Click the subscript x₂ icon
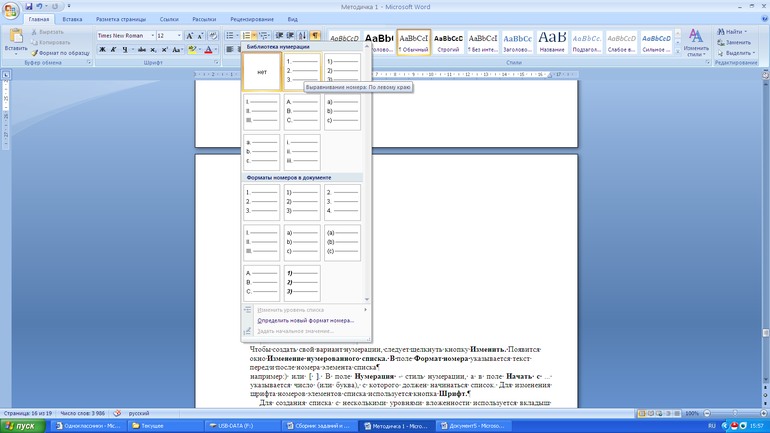Image resolution: width=770 pixels, height=433 pixels. click(153, 50)
